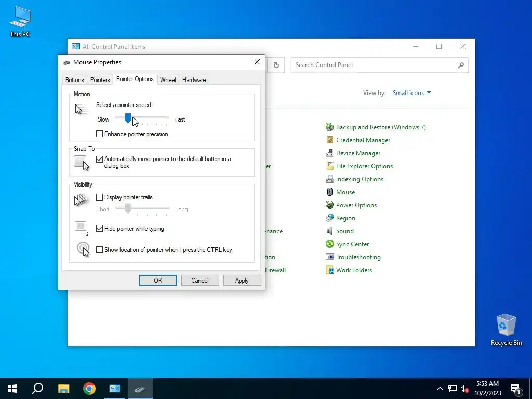Click the Search Control Panel field

click(x=379, y=65)
